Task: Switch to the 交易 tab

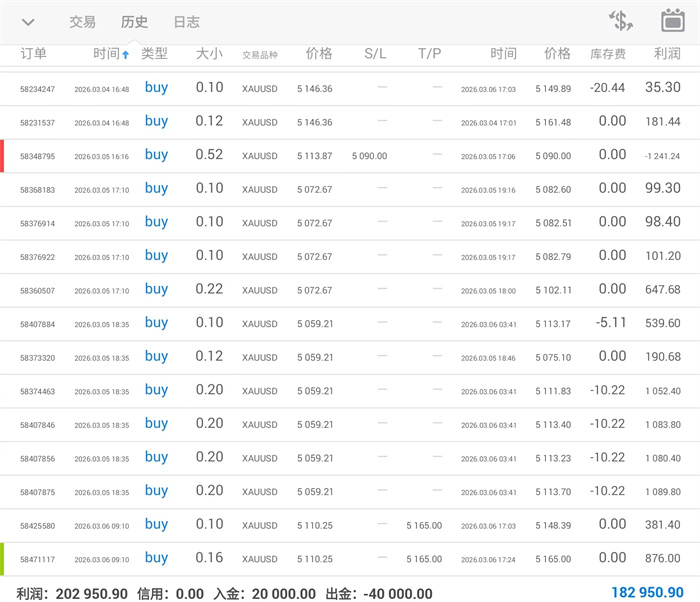Action: 83,22
